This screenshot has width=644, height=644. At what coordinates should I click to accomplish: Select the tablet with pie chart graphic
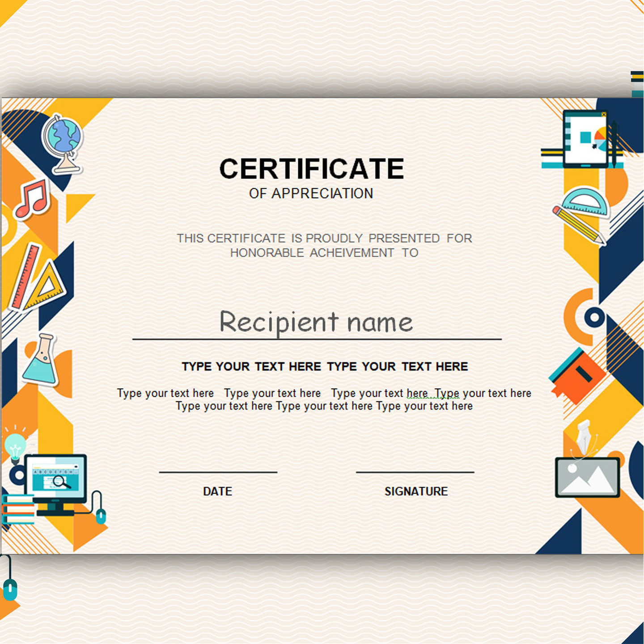pos(585,139)
